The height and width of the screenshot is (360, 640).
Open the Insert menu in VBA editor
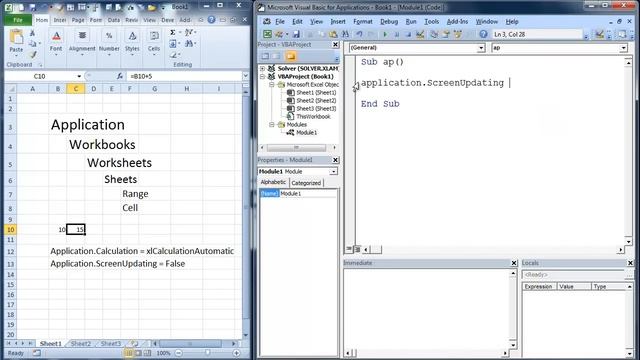(338, 22)
